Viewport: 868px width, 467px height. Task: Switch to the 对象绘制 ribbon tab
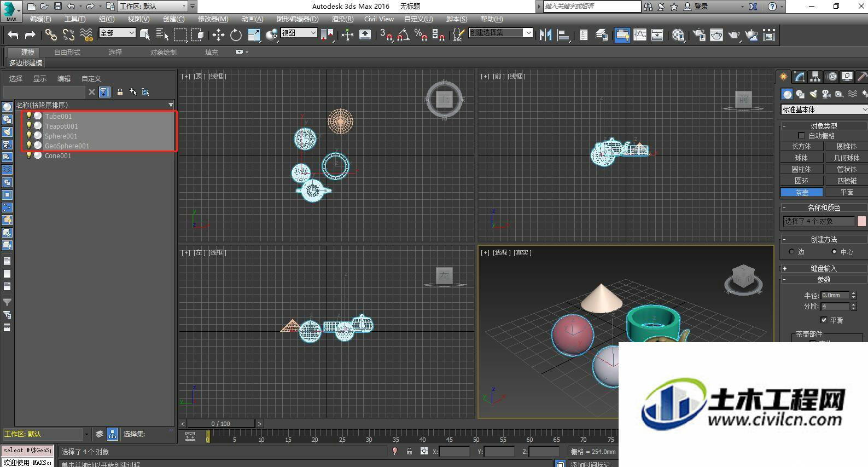coord(164,52)
